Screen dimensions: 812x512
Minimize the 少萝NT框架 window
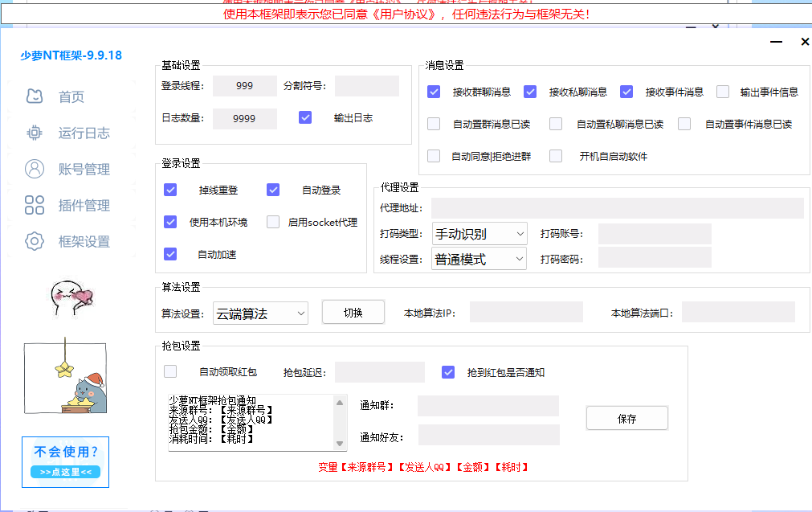[x=776, y=42]
